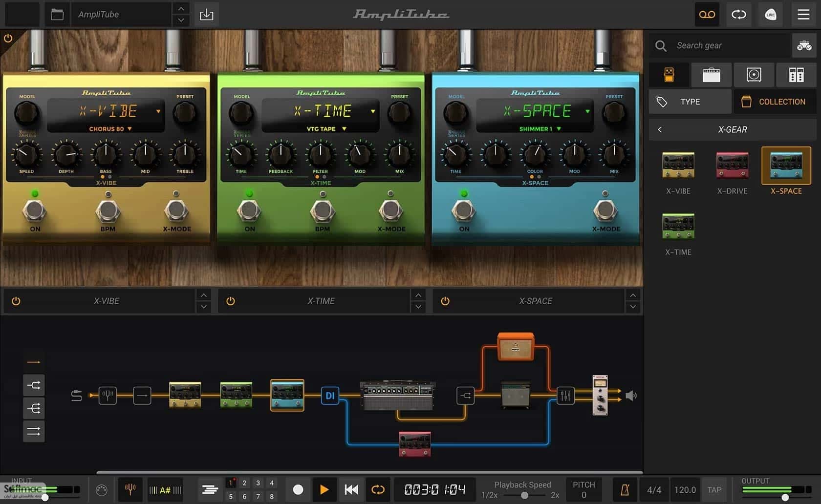Click the mixer block in signal chain

[x=565, y=395]
